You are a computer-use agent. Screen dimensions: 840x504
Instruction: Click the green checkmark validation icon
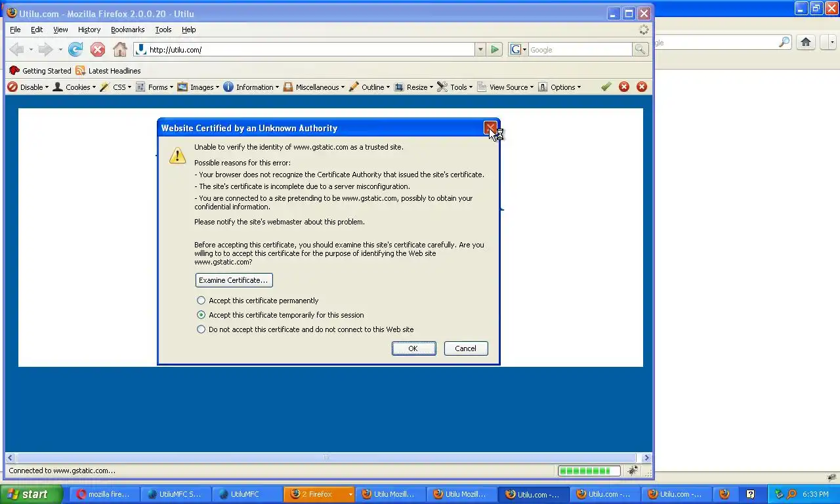(606, 87)
